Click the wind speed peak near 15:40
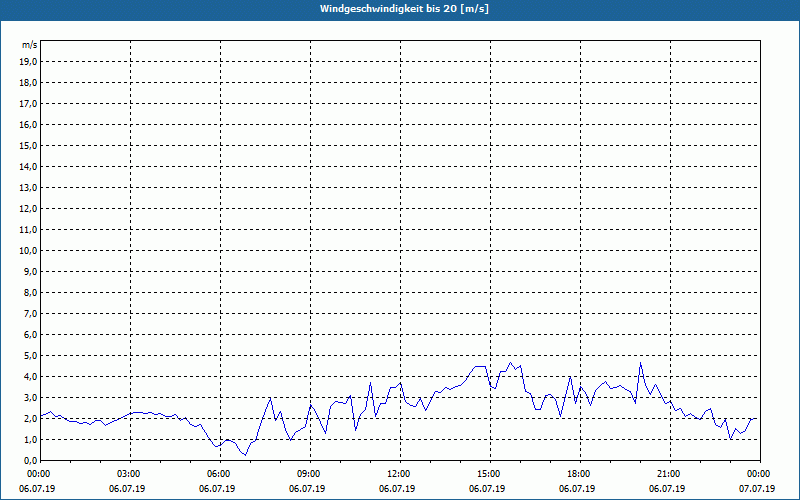Image resolution: width=800 pixels, height=500 pixels. [x=510, y=363]
